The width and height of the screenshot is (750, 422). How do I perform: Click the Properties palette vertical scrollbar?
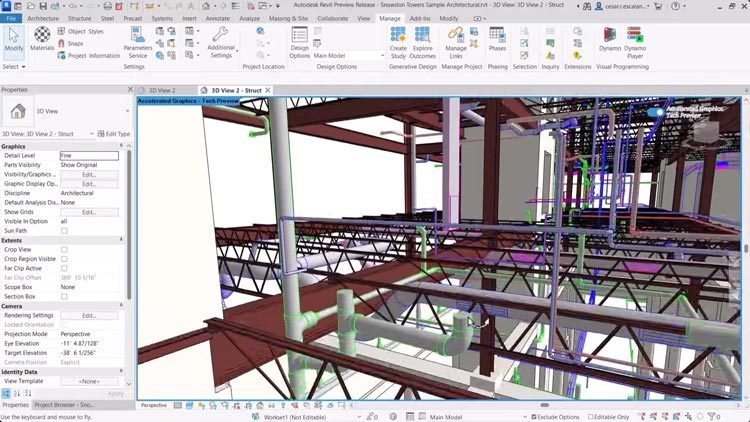coord(129,225)
